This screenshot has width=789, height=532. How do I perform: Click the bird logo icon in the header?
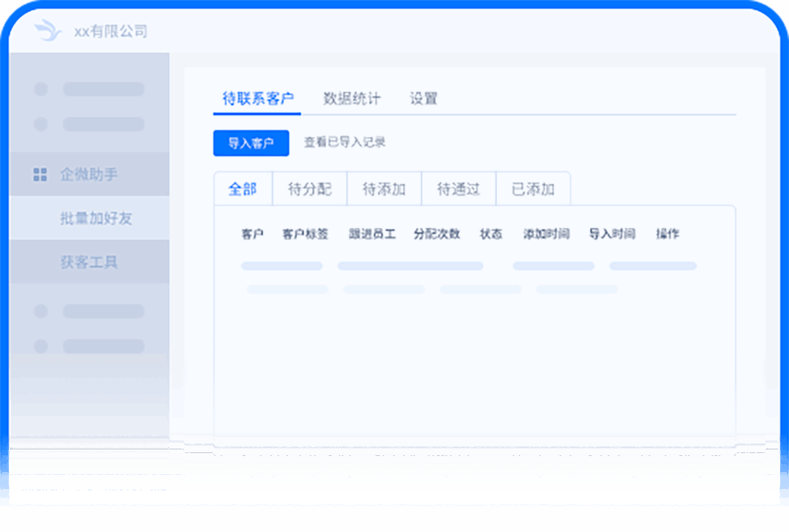point(48,31)
